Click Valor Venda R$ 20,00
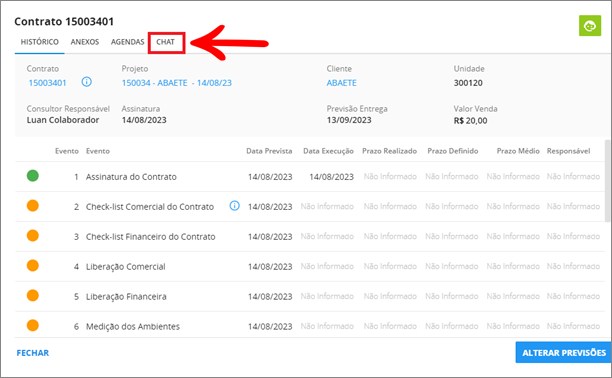612x378 pixels. click(470, 121)
